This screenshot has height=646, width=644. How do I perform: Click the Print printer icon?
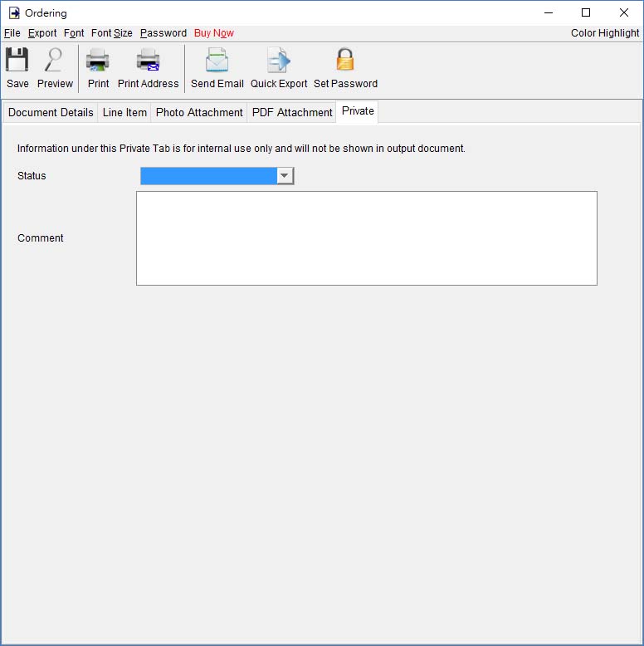pos(98,59)
